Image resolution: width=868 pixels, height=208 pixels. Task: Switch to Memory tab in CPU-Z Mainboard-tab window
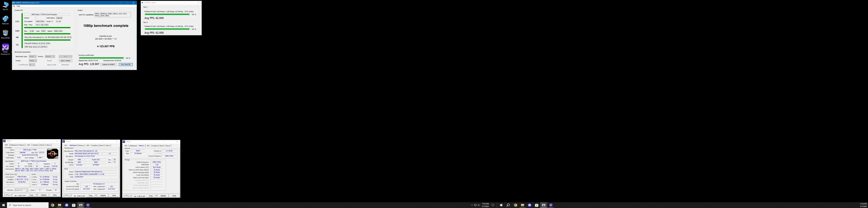tap(81, 145)
